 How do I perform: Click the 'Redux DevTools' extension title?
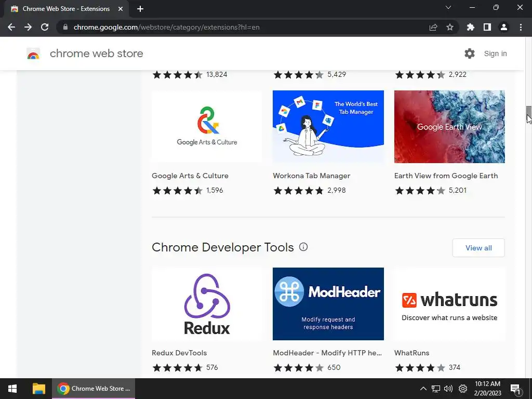179,353
